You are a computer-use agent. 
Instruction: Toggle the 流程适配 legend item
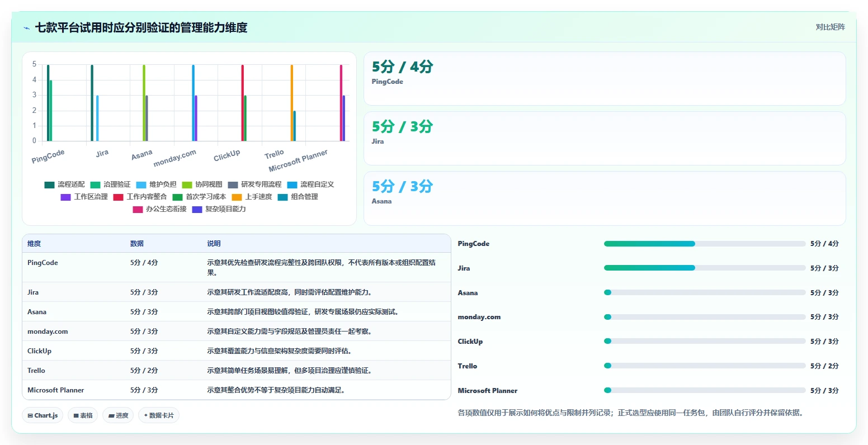pyautogui.click(x=65, y=184)
